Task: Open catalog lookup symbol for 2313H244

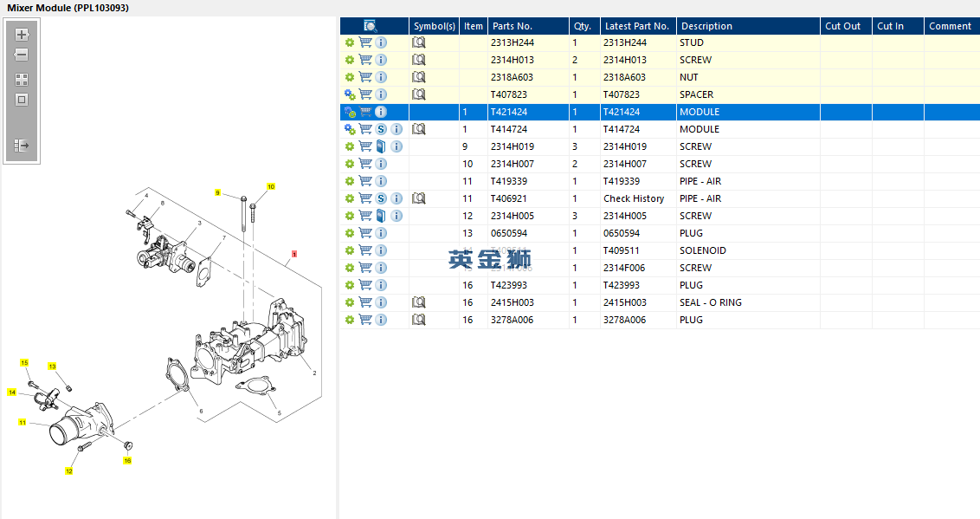Action: pos(419,42)
